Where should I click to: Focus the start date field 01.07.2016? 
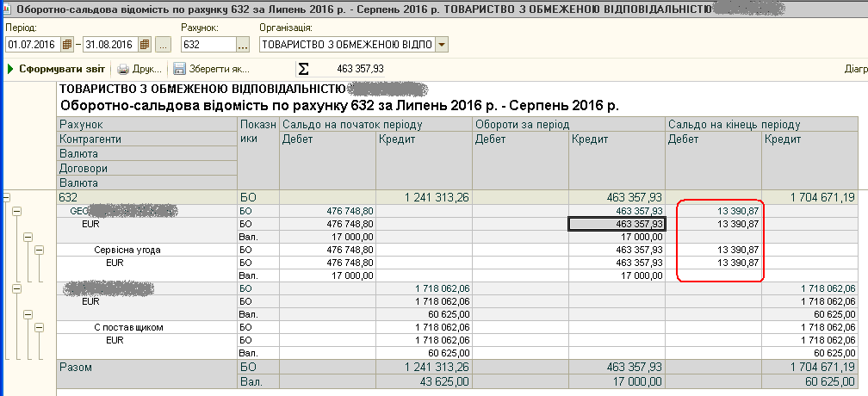coord(34,45)
